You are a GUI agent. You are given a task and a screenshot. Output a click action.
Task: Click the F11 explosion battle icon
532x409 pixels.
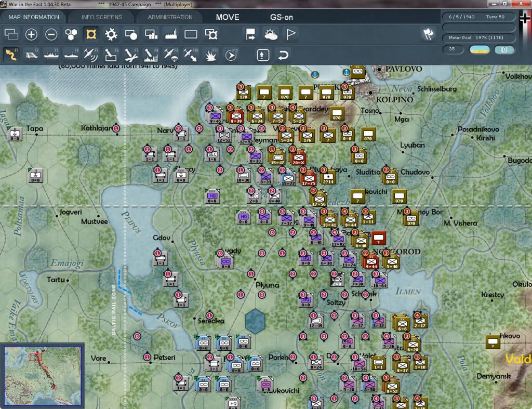(211, 55)
